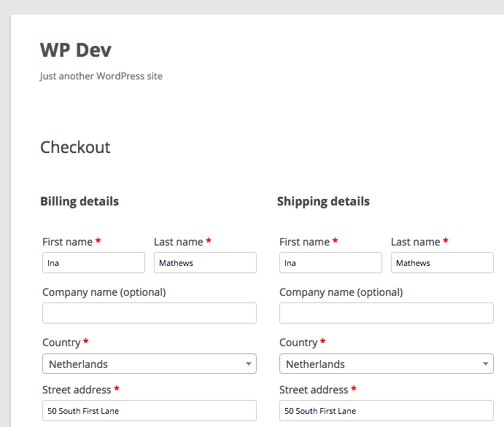This screenshot has width=504, height=427.
Task: Click the shipping First name field
Action: click(x=330, y=262)
